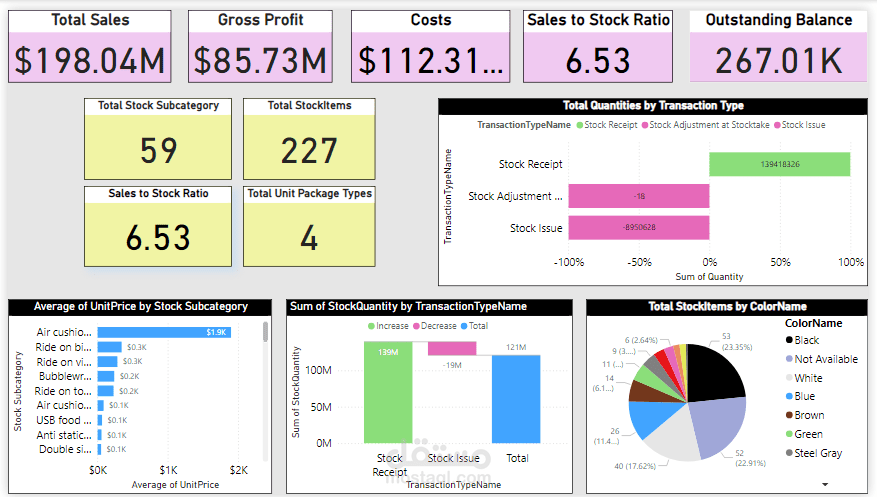Click the pink Stock Issue legend marker
Image resolution: width=877 pixels, height=497 pixels.
777,125
